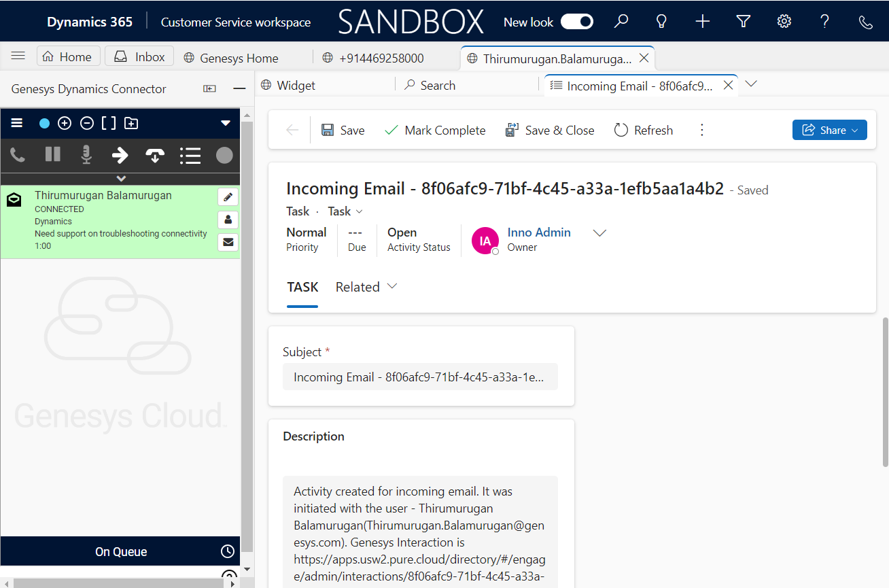
Task: Collapse the call controls with the chevron
Action: pyautogui.click(x=120, y=179)
